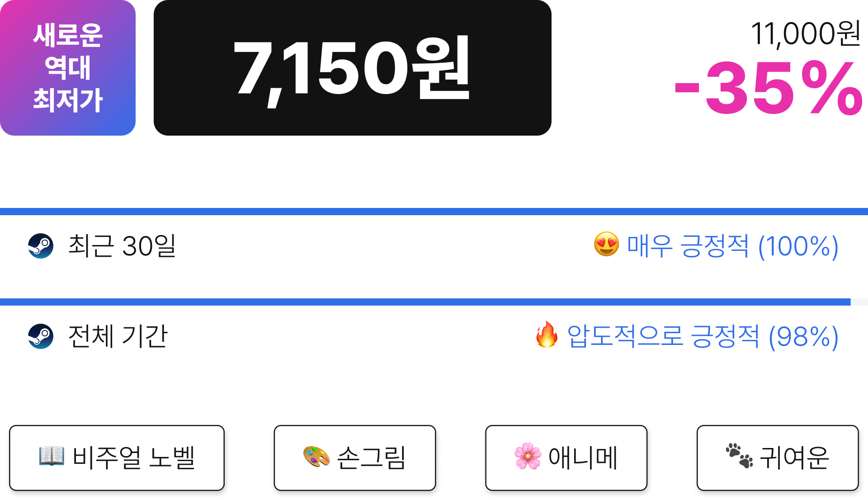Click the original price 11,000원
The width and height of the screenshot is (868, 500).
click(806, 34)
